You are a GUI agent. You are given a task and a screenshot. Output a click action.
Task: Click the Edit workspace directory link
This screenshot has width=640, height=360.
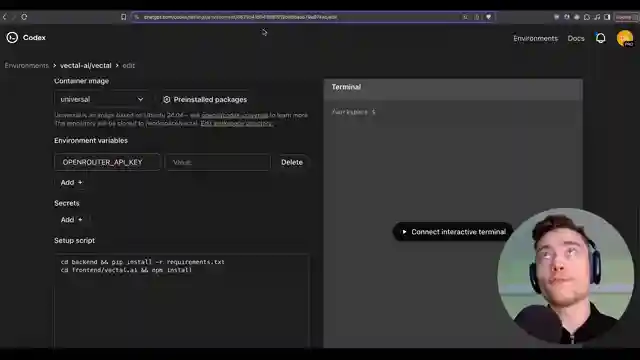pos(236,123)
